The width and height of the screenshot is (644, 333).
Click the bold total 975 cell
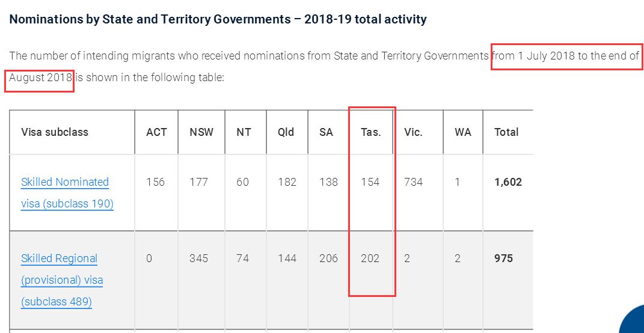[503, 258]
